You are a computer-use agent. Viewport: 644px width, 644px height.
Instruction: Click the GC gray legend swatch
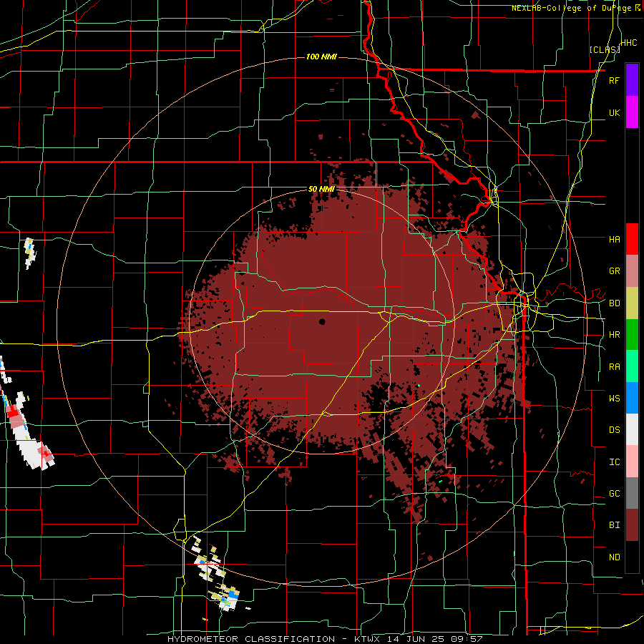coord(632,493)
